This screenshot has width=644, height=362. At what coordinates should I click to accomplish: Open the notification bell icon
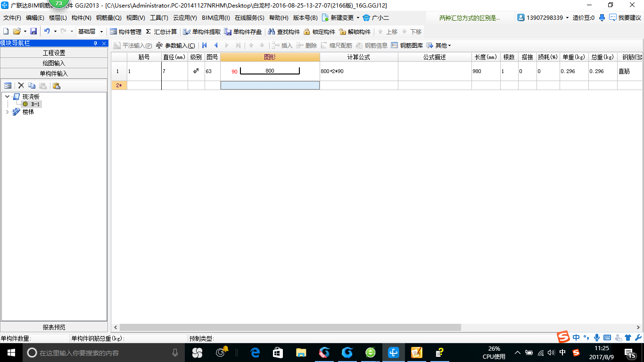602,17
